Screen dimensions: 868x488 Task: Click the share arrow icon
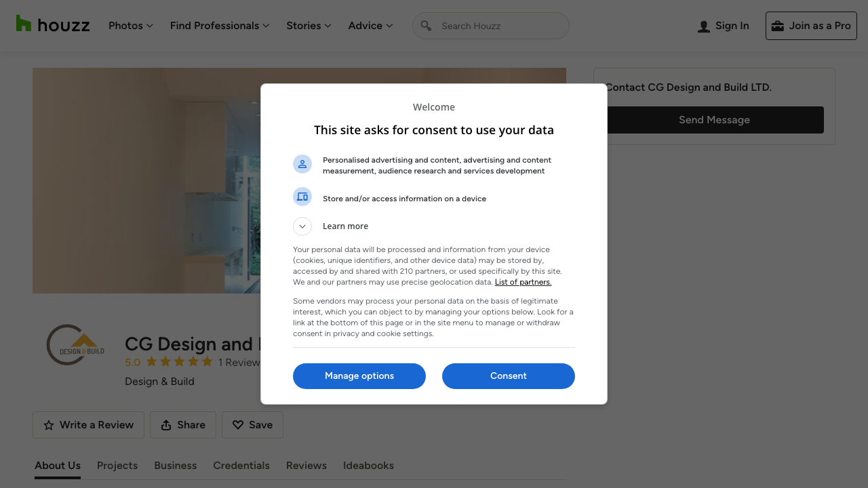(x=166, y=425)
